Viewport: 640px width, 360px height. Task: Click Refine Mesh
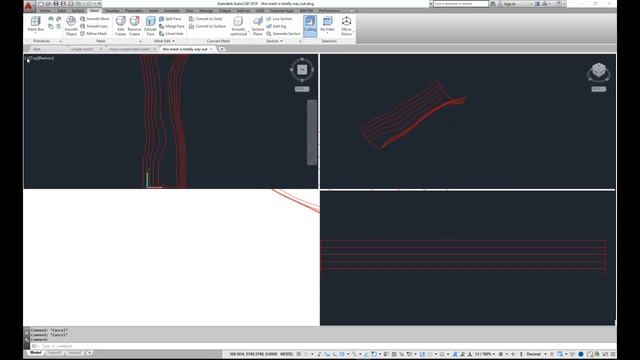pyautogui.click(x=93, y=33)
